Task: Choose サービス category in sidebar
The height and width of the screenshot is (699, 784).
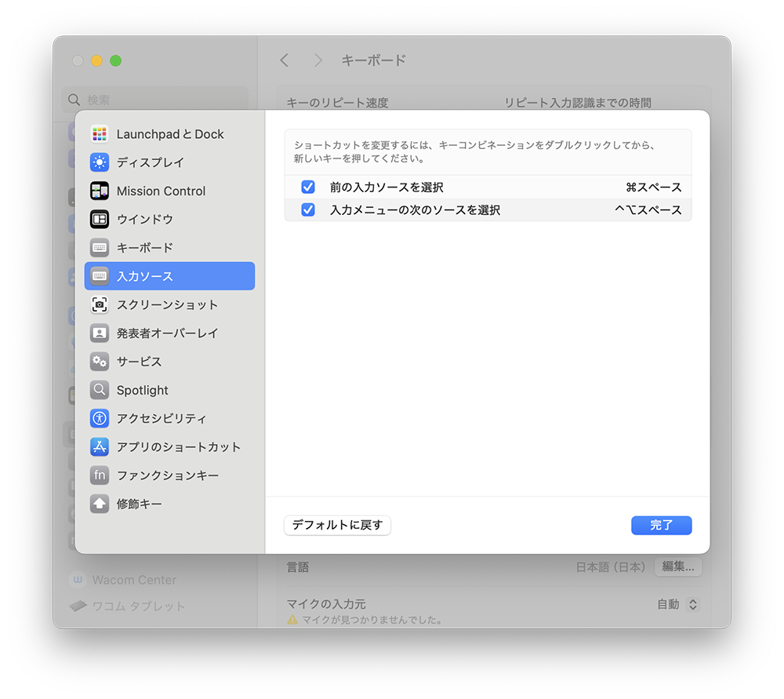Action: [140, 362]
